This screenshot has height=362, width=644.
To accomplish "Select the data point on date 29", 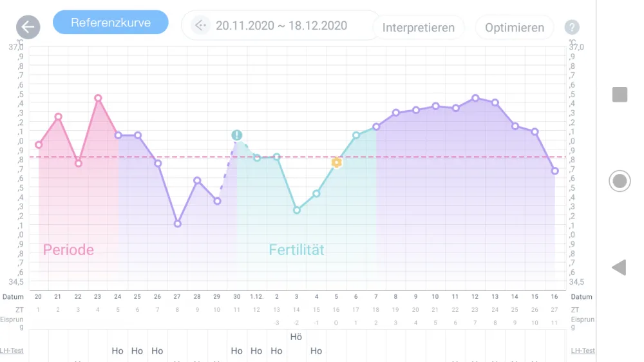I will [x=217, y=201].
